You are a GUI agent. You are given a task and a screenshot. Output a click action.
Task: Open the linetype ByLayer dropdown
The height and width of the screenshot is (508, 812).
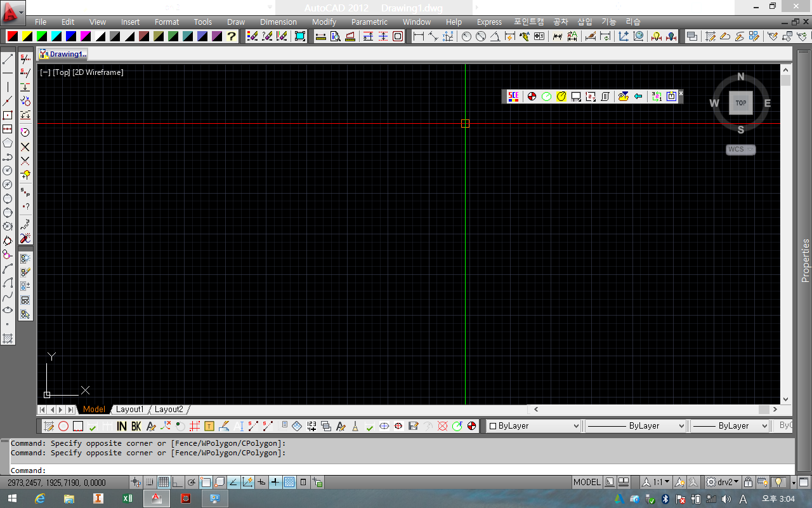pos(636,426)
